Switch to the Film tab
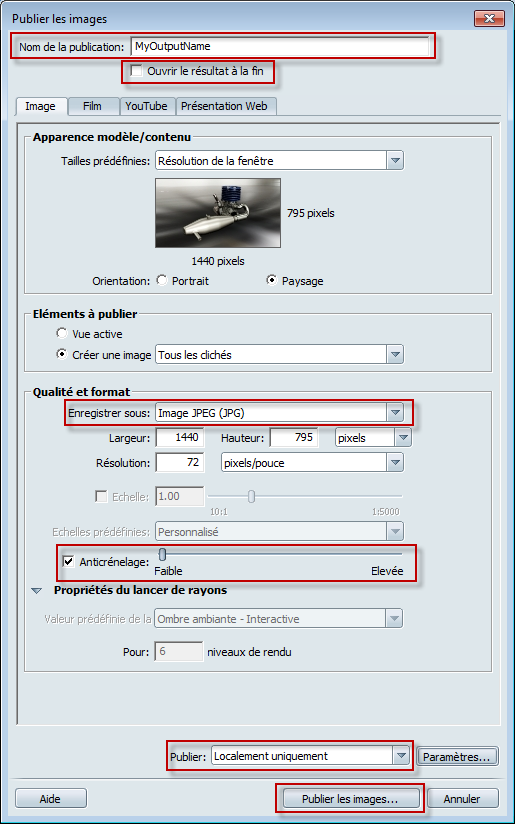 point(92,106)
